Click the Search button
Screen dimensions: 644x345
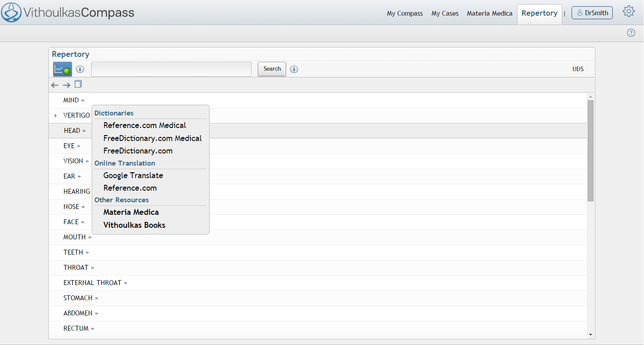pos(272,69)
